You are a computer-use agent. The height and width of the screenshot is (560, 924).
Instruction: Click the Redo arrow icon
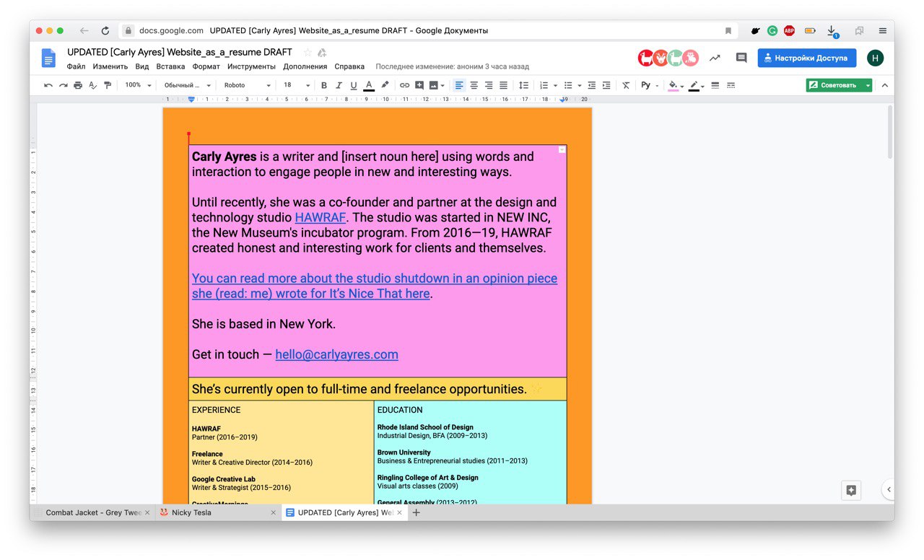pos(63,85)
